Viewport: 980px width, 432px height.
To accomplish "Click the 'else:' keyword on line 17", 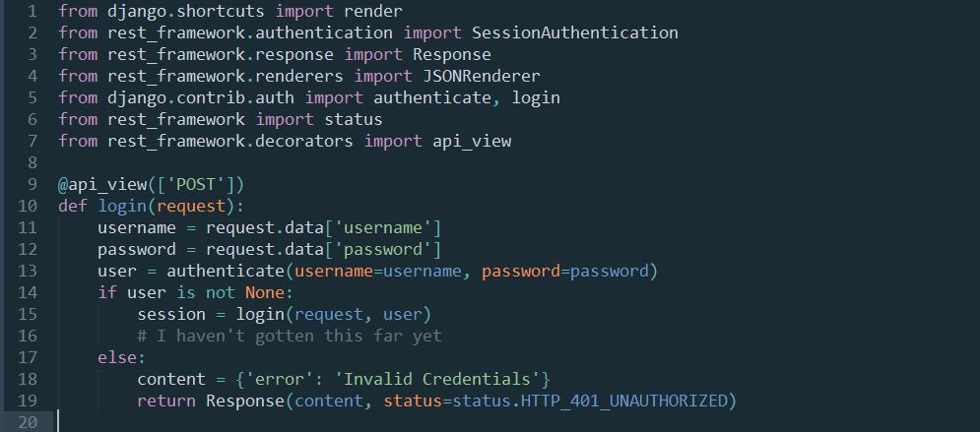I will pos(121,358).
